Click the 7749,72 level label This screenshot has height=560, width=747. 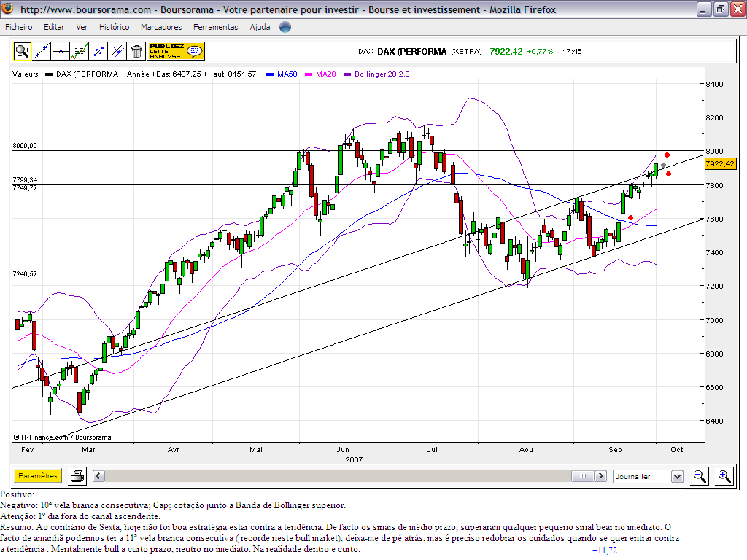tap(25, 188)
